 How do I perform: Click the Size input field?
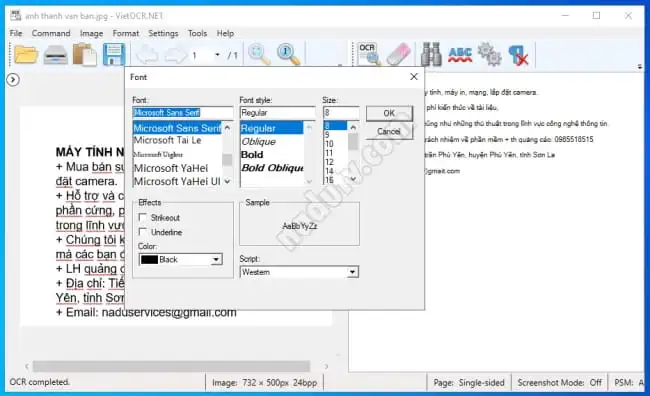point(341,112)
